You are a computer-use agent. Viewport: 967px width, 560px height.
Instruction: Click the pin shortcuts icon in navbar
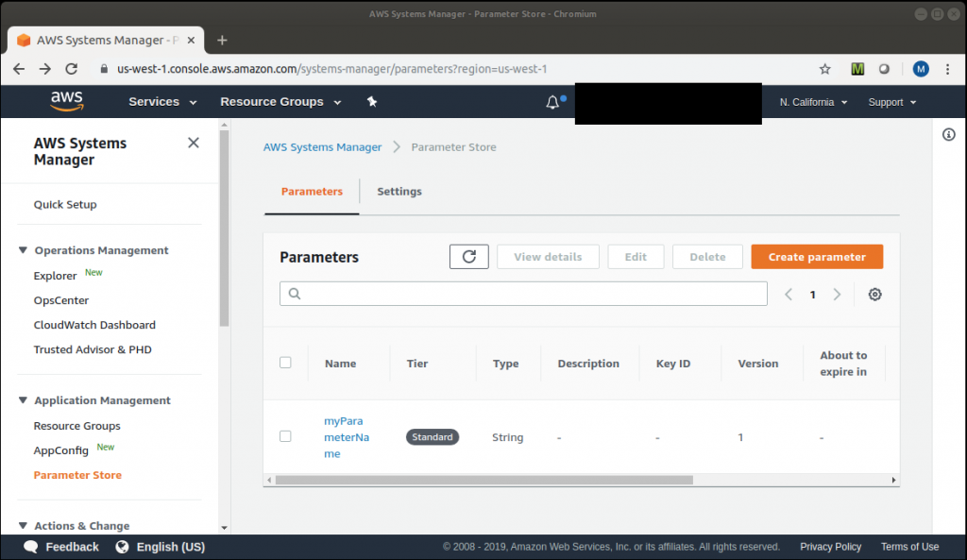(x=372, y=102)
